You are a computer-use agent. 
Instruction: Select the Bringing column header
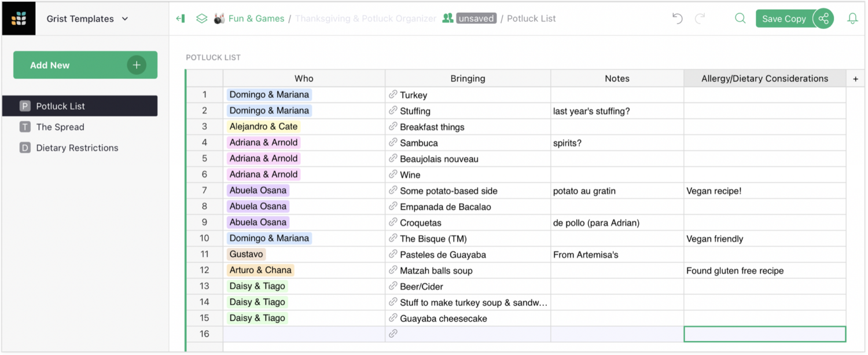[468, 78]
